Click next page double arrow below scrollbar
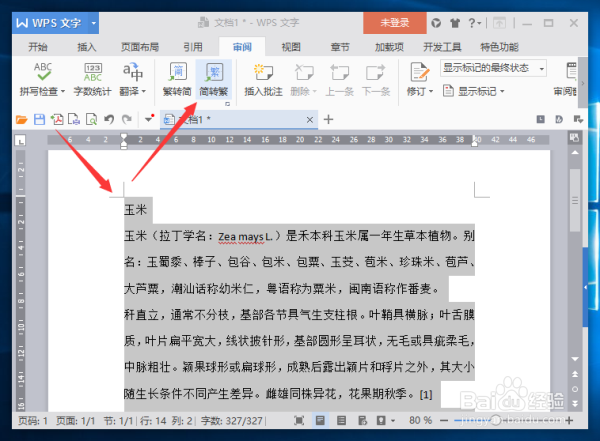Viewport: 600px width, 441px height. [575, 403]
